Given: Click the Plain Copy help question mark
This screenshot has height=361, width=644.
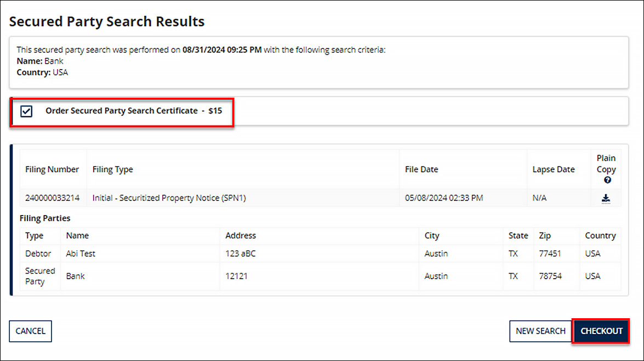Looking at the screenshot, I should pyautogui.click(x=607, y=180).
